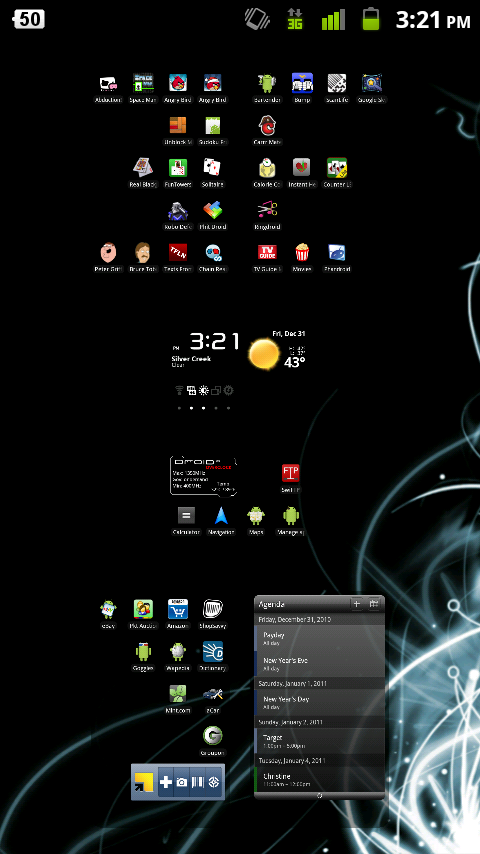Open the Movies popcorn icon
The width and height of the screenshot is (480, 854).
pos(302,253)
